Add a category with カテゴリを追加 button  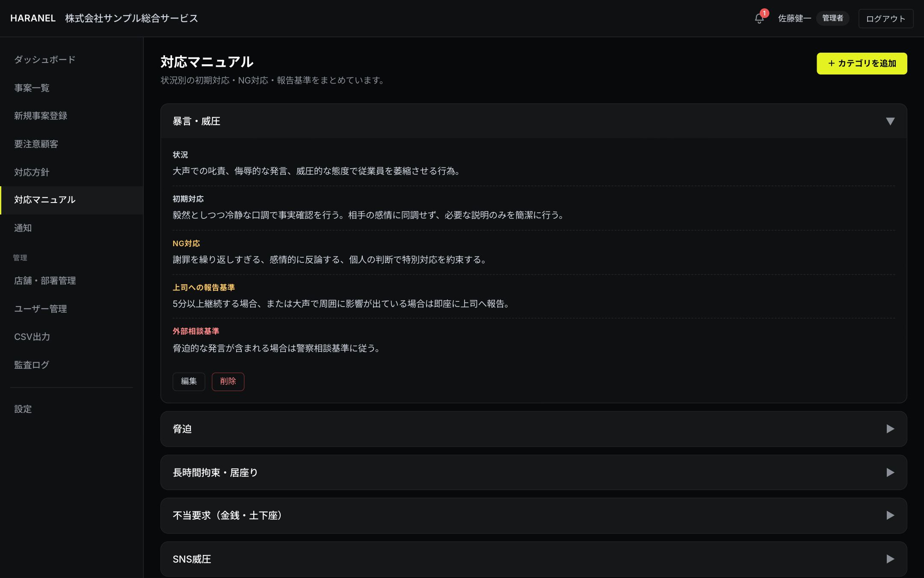point(862,63)
